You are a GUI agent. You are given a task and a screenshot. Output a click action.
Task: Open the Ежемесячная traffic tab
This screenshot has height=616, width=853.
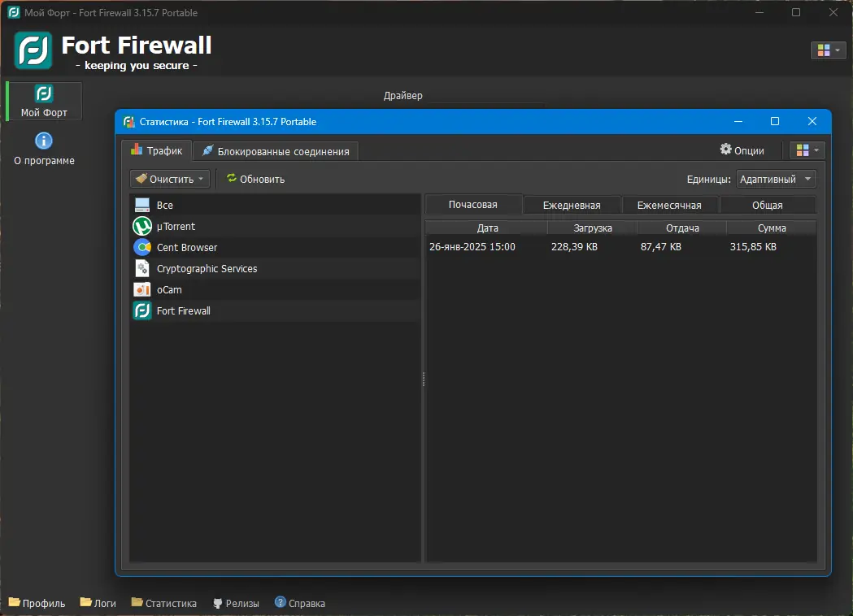click(x=669, y=205)
